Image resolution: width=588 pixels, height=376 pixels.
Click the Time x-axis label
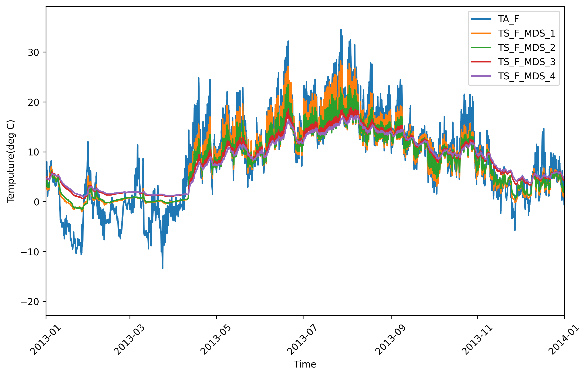(305, 364)
